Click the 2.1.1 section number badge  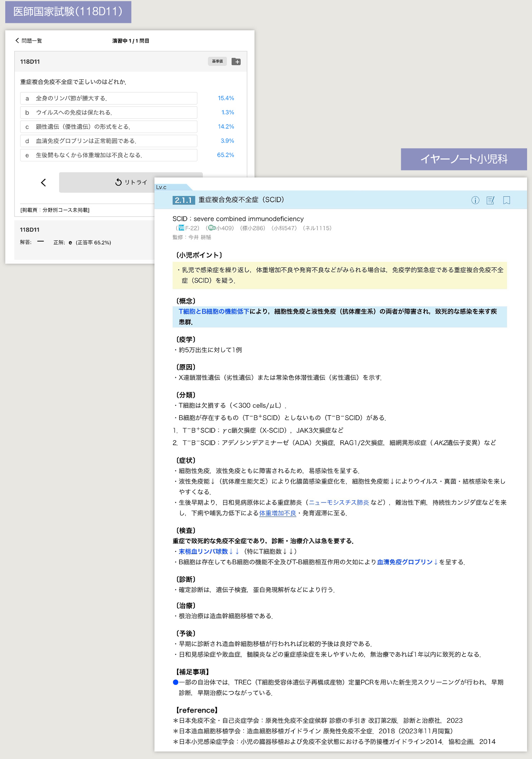183,200
